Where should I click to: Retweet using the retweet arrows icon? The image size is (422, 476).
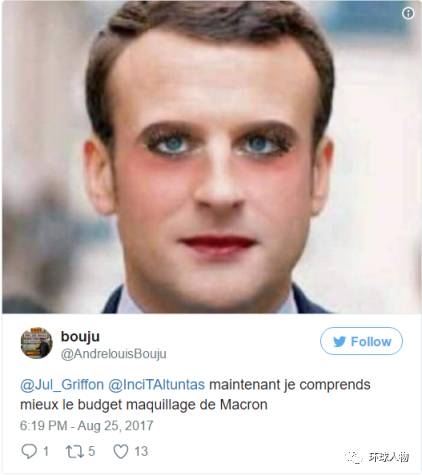75,451
